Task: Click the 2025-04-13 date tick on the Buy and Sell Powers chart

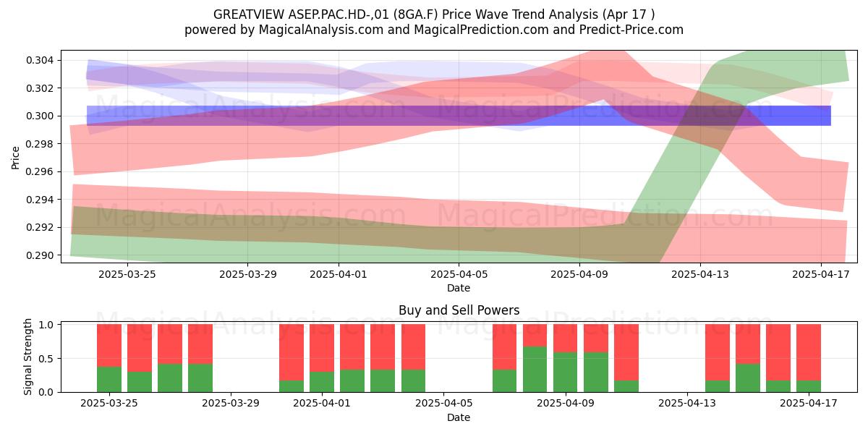Action: pos(686,404)
